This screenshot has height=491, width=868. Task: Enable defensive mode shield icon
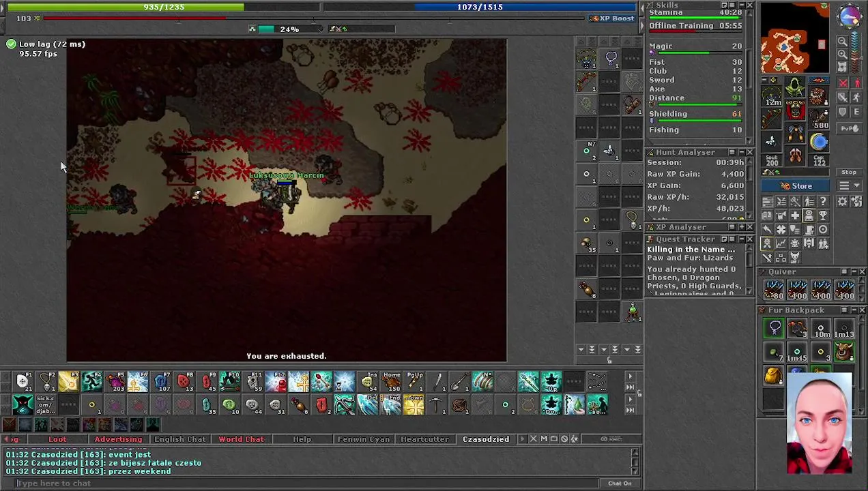[843, 112]
